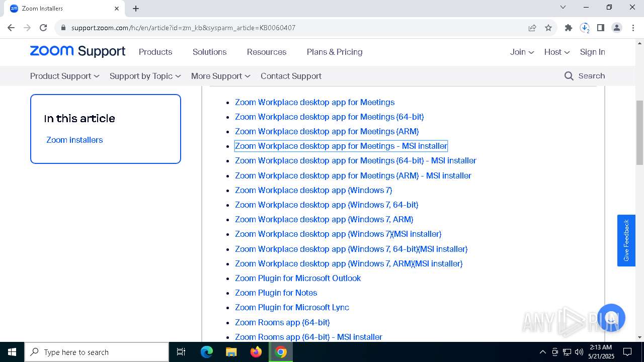Click the Zoom Support logo

tap(77, 51)
